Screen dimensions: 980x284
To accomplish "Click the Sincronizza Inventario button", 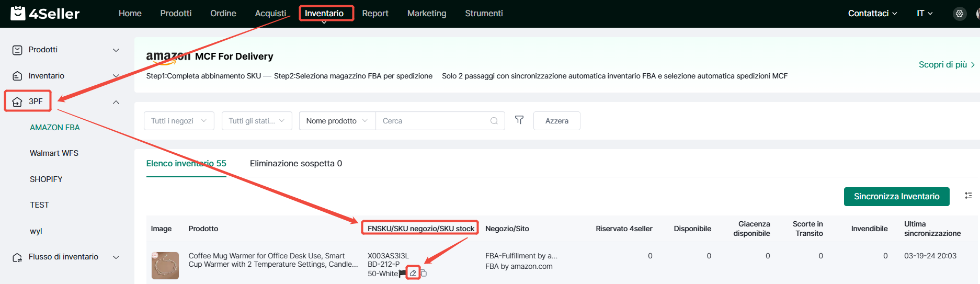I will coord(896,197).
